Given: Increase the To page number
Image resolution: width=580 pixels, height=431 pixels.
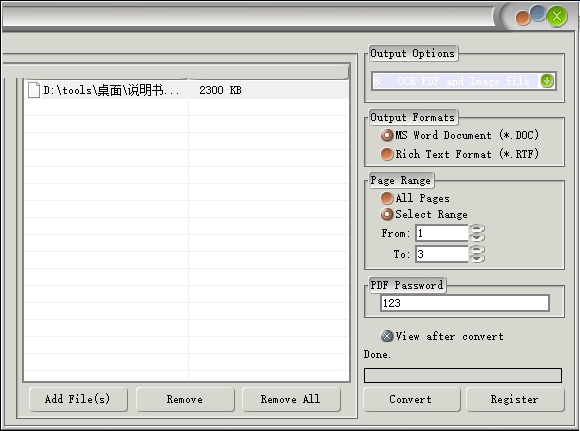Looking at the screenshot, I should pyautogui.click(x=477, y=250).
